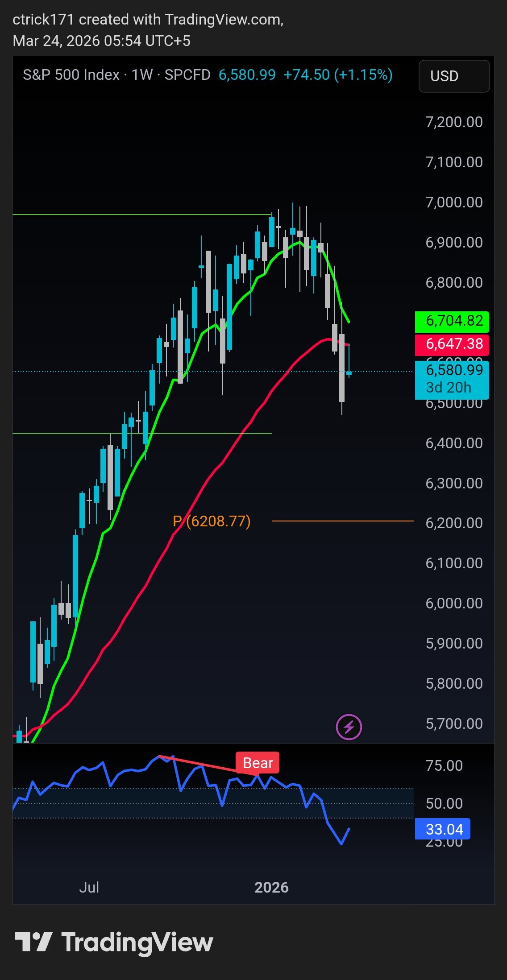Click the 6,000.00 price axis label
This screenshot has width=507, height=980.
454,604
